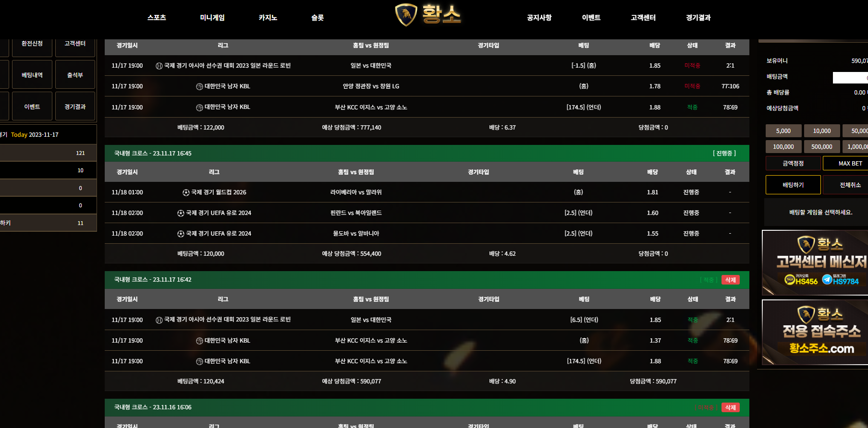The height and width of the screenshot is (428, 868).
Task: Go to 카지노 in the top menu
Action: pos(268,18)
